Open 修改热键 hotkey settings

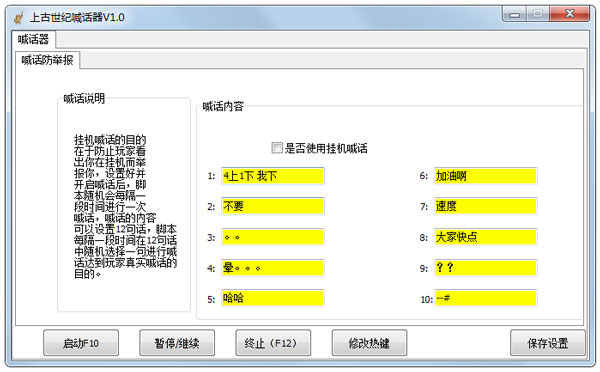pyautogui.click(x=369, y=343)
